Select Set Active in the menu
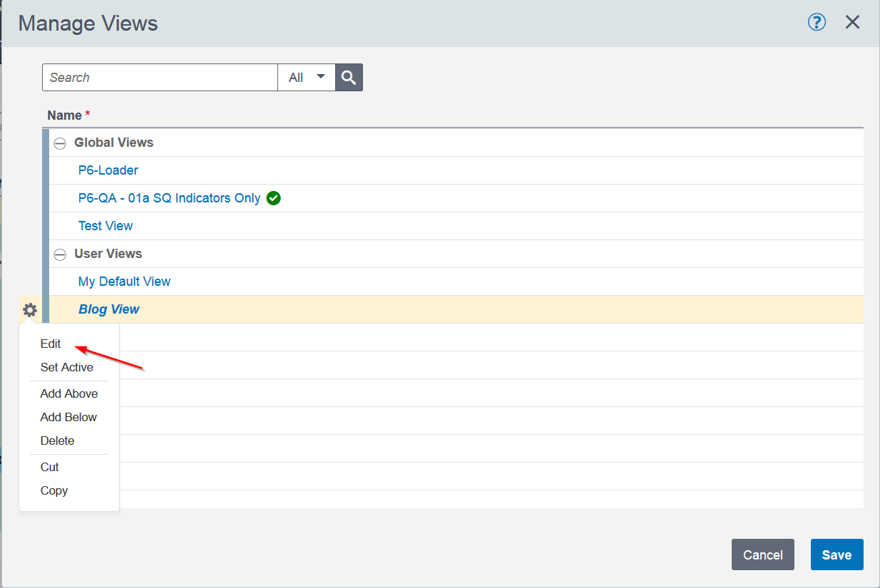 67,367
